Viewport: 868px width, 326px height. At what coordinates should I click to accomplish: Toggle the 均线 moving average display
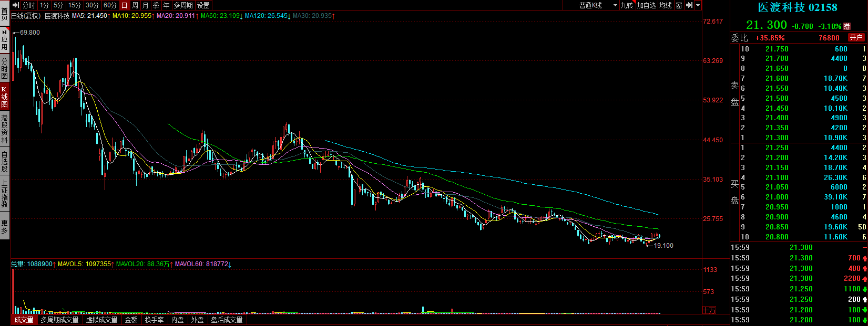coord(666,5)
